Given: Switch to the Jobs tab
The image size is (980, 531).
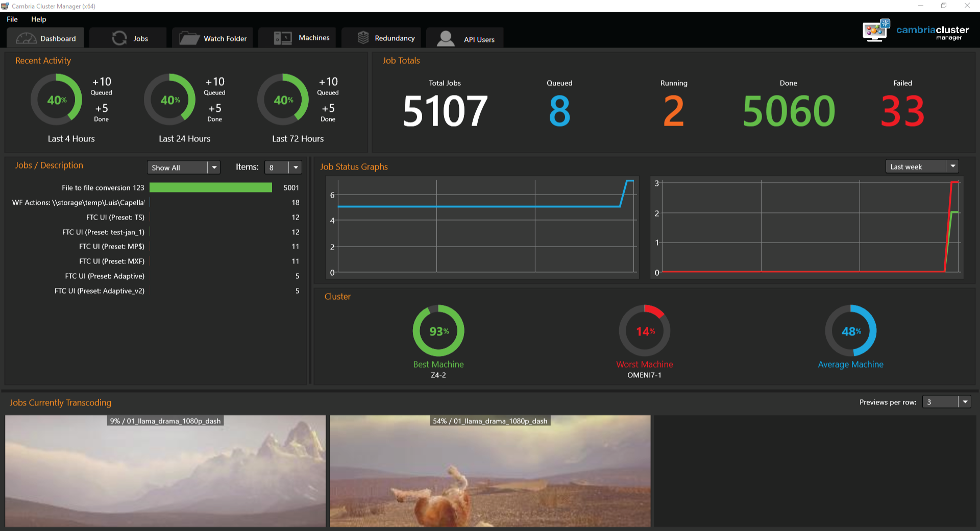Looking at the screenshot, I should click(128, 38).
